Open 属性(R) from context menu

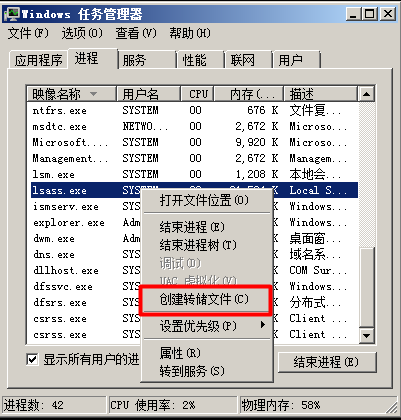tap(207, 353)
